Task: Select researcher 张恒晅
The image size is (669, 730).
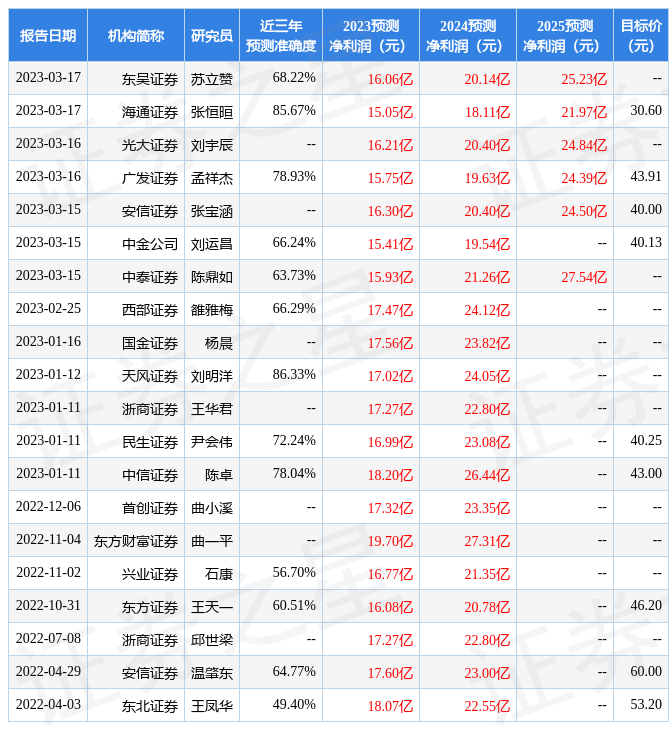Action: pyautogui.click(x=212, y=112)
